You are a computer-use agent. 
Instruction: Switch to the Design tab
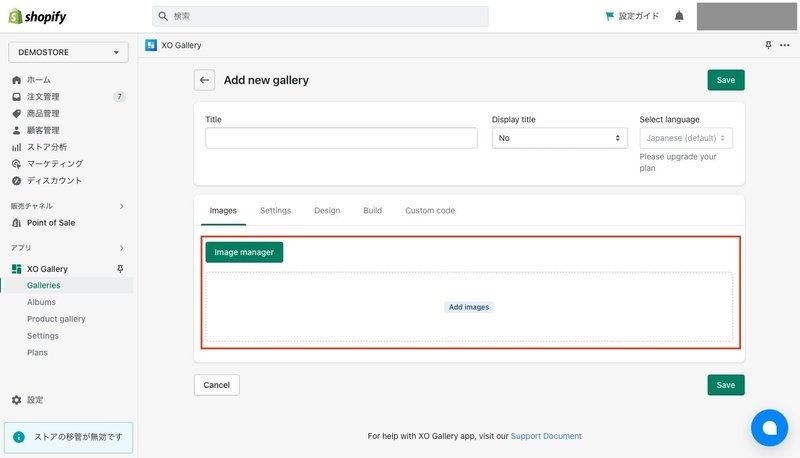[327, 211]
